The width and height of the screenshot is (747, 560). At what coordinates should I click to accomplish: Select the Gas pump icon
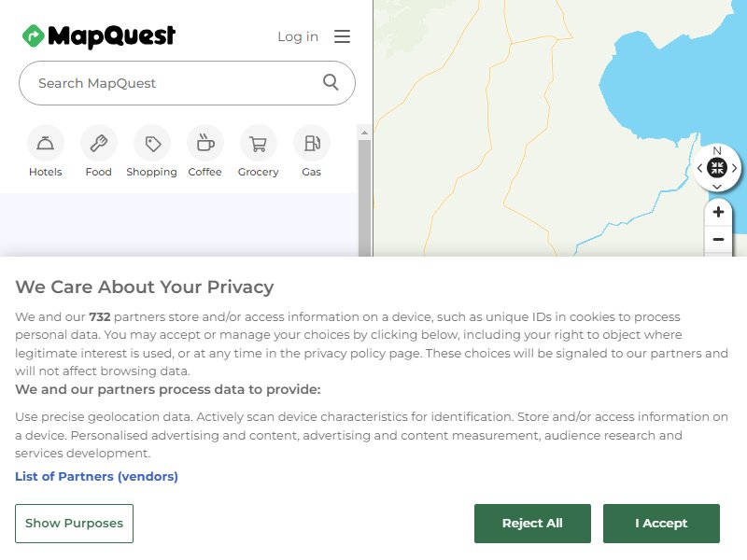coord(312,143)
